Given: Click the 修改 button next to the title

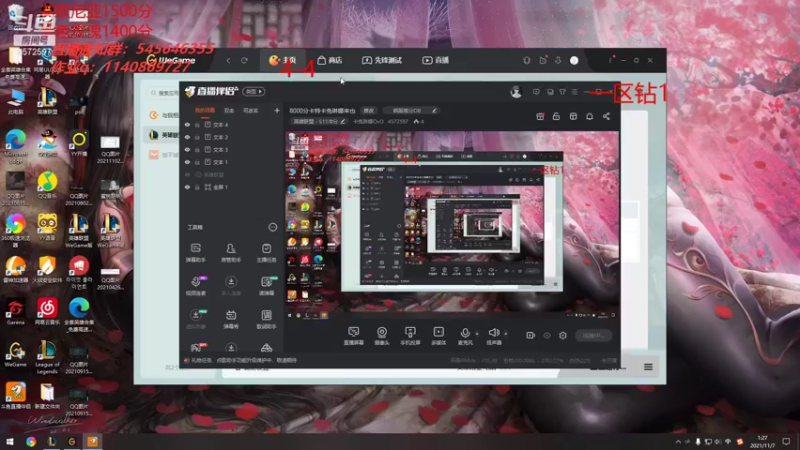Looking at the screenshot, I should tap(368, 110).
